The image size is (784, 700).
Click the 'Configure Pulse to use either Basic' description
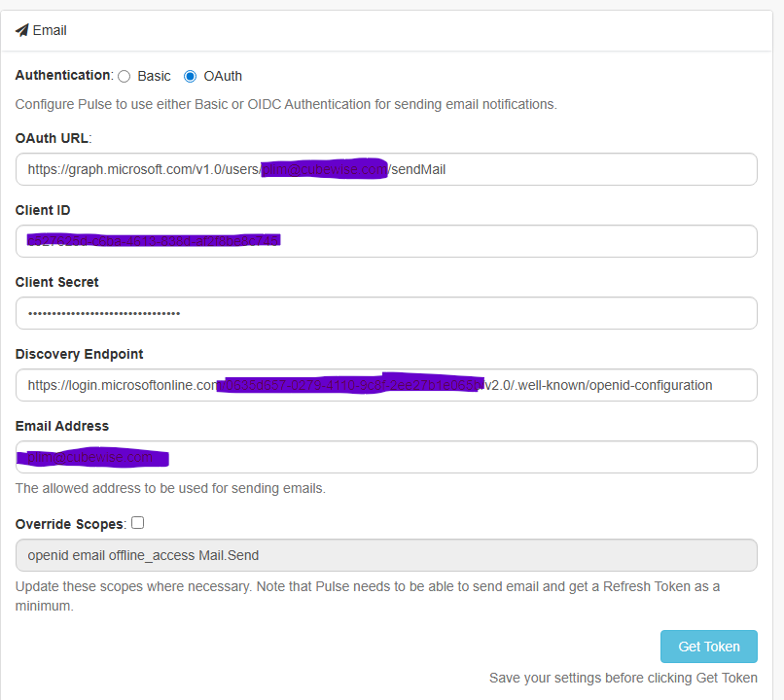(x=286, y=104)
